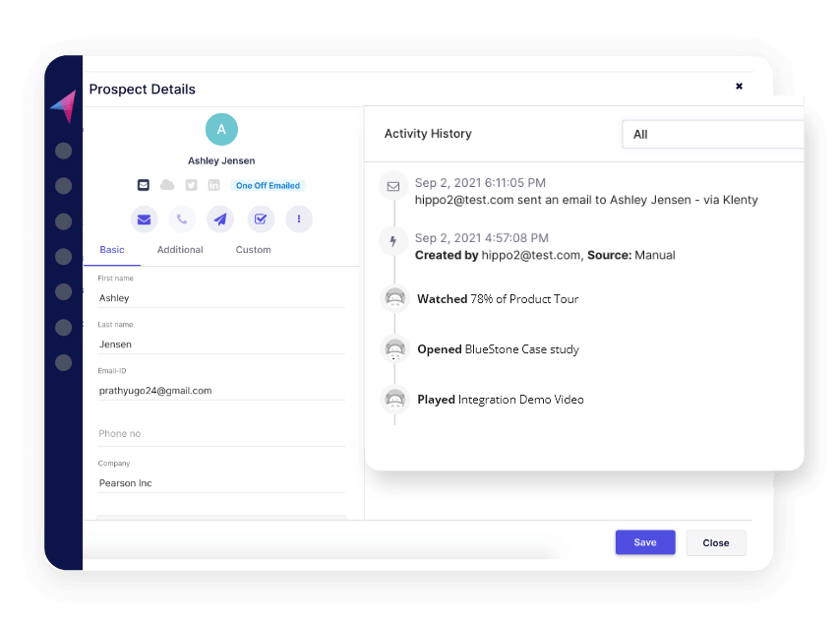Viewport: 840px width, 627px height.
Task: Click the lightning bolt activity icon
Action: 392,240
